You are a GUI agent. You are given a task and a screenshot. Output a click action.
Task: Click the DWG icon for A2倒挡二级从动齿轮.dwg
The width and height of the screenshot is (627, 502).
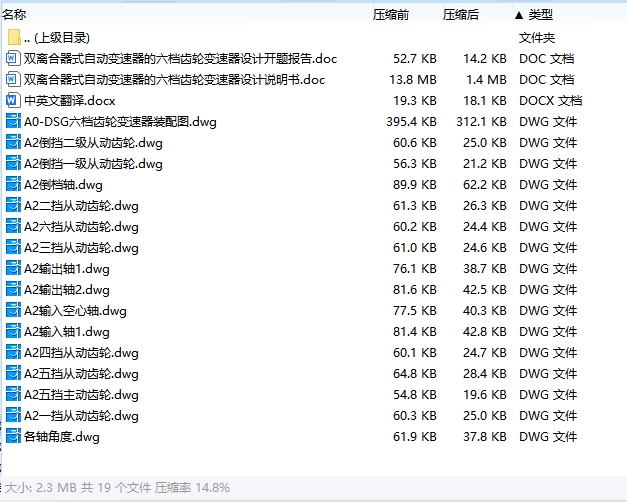coord(13,142)
